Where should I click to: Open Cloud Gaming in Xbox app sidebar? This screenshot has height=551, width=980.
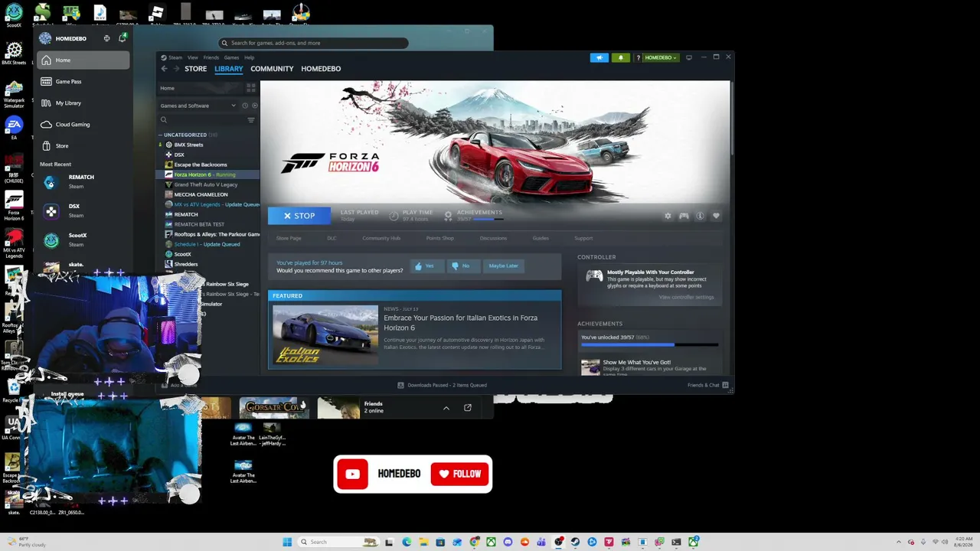point(83,124)
